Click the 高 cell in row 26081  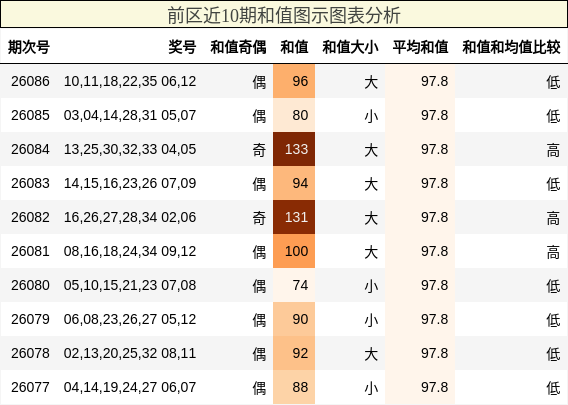point(553,252)
